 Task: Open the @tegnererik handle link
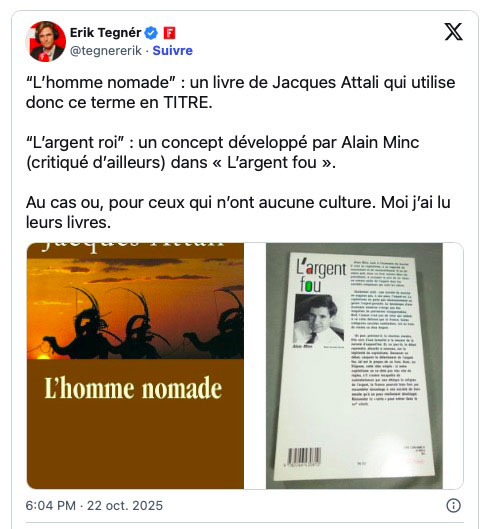pos(106,51)
